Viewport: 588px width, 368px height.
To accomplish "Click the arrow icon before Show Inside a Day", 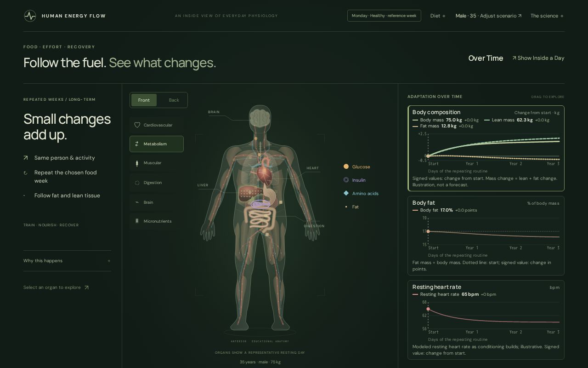I will point(514,58).
